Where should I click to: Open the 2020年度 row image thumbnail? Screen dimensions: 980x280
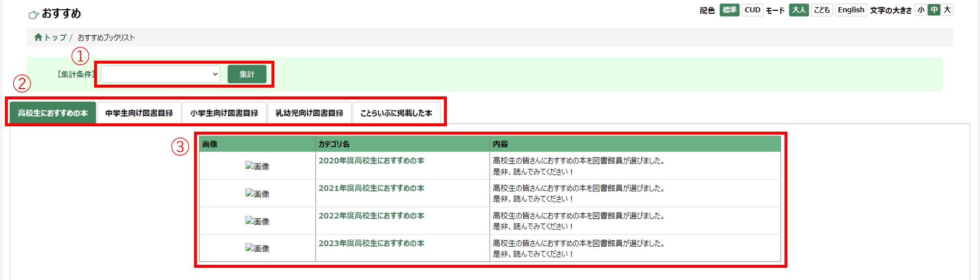[257, 166]
